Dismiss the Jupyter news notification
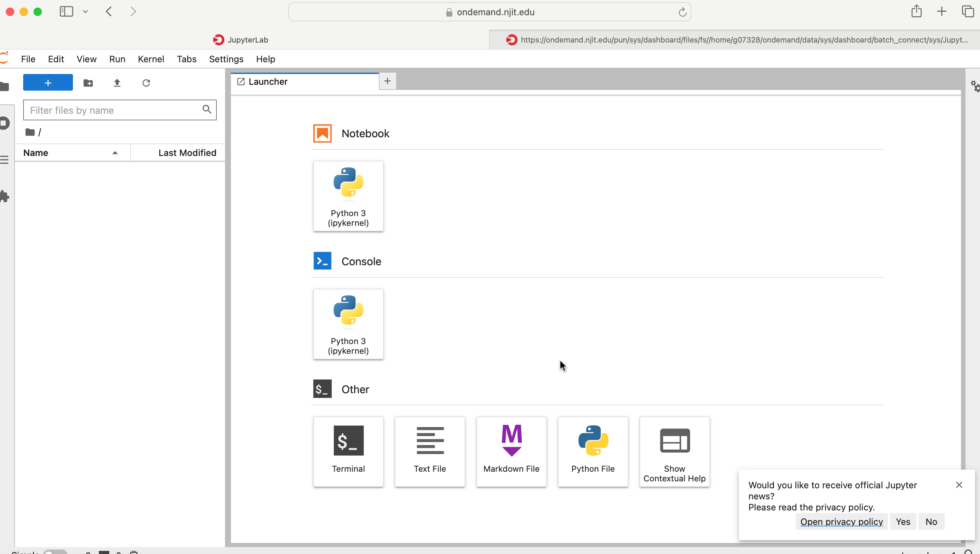This screenshot has height=554, width=980. [959, 485]
